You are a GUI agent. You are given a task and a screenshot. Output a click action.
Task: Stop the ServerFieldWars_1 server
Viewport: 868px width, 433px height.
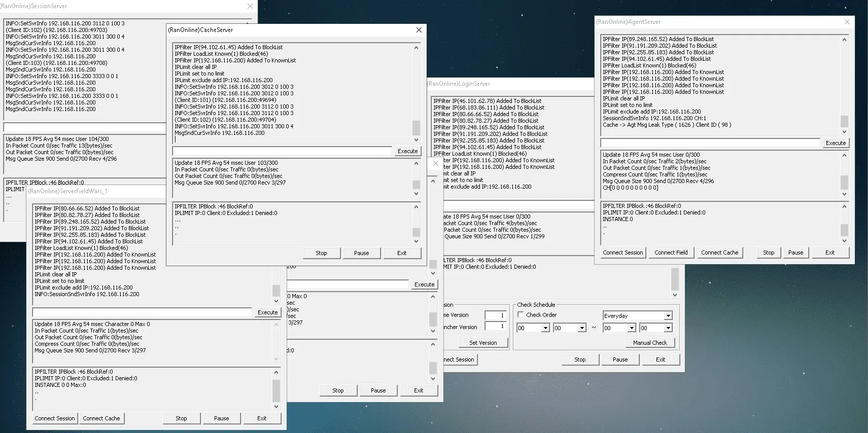click(181, 418)
